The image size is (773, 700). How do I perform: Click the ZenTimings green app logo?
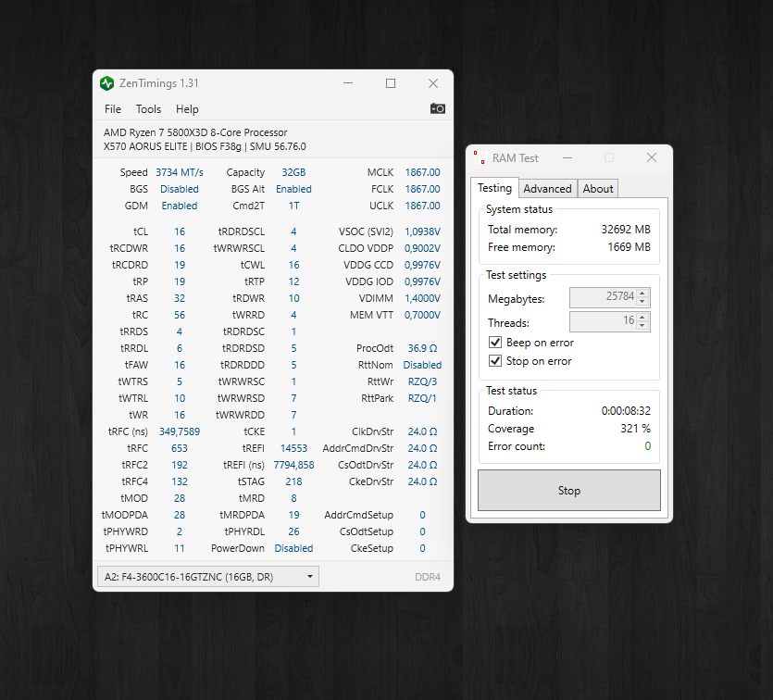(x=107, y=83)
